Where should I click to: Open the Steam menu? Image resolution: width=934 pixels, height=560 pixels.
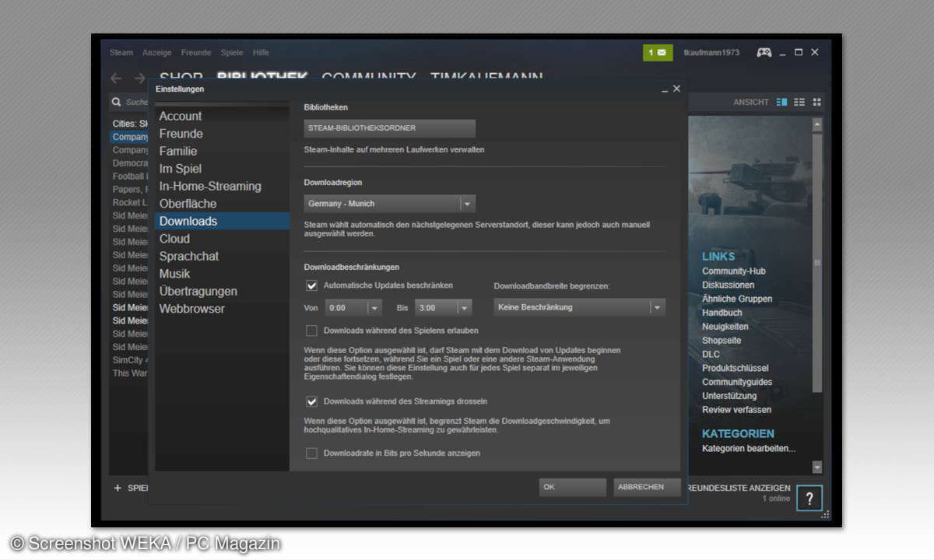click(x=121, y=53)
